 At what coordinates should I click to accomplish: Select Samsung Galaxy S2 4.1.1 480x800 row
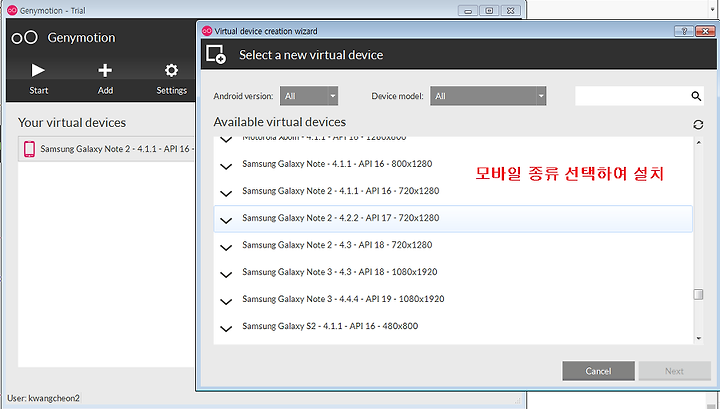tap(453, 327)
